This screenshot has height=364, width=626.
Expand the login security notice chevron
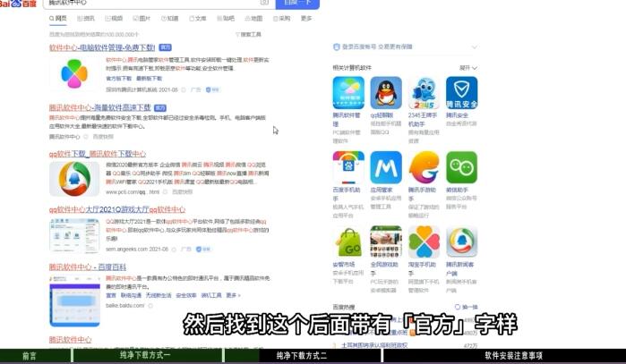pyautogui.click(x=474, y=47)
